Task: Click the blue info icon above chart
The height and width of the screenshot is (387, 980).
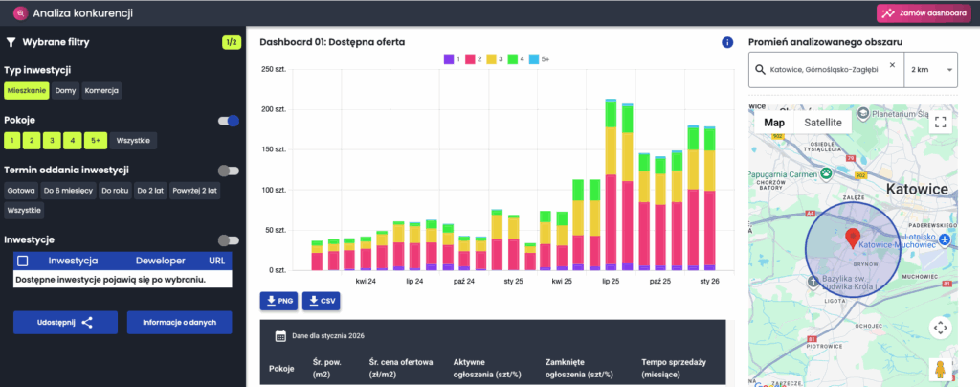Action: pos(727,43)
